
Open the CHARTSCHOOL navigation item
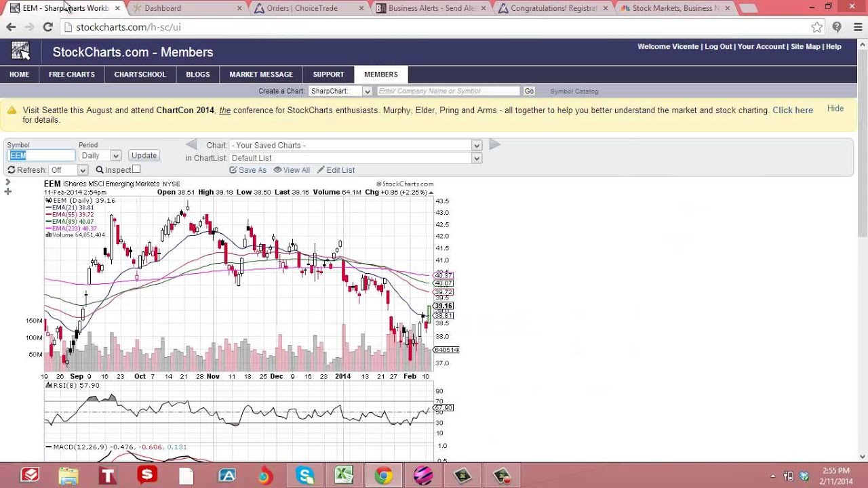[x=140, y=75]
